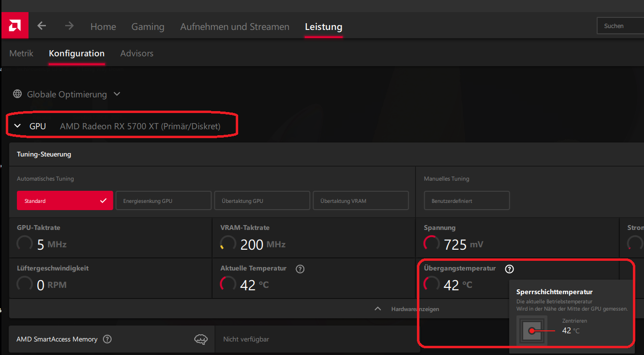Click help icon beside AMD SmartAccess Memory
The image size is (644, 355).
[107, 339]
